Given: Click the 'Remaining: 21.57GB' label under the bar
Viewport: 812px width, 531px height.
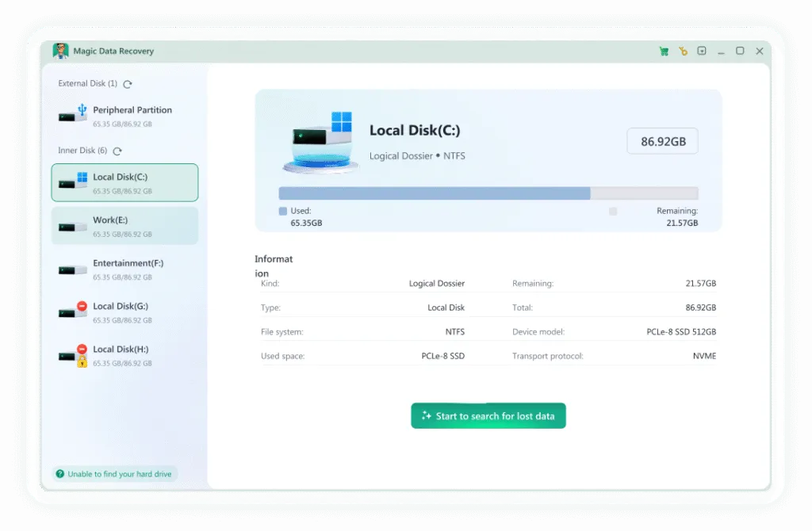Looking at the screenshot, I should [x=677, y=217].
